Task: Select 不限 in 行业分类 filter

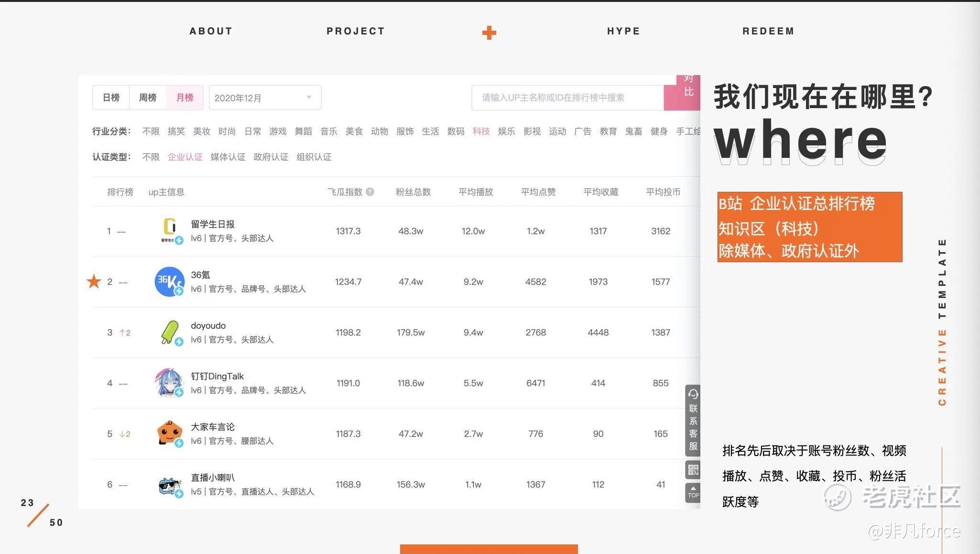Action: 151,131
